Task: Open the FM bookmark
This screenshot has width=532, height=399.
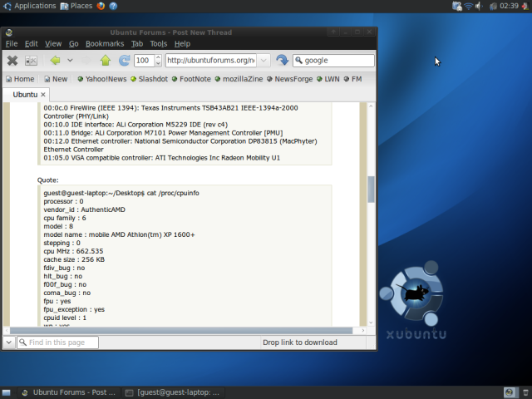Action: pos(352,79)
